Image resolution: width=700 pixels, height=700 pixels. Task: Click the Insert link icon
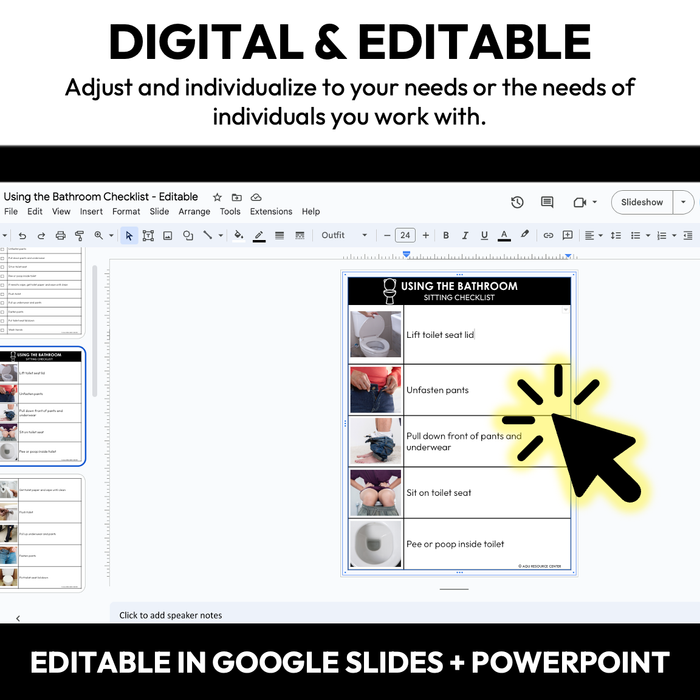[548, 236]
